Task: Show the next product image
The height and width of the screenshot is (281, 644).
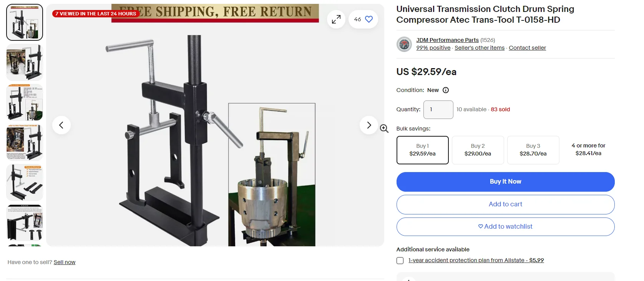Action: click(x=369, y=125)
